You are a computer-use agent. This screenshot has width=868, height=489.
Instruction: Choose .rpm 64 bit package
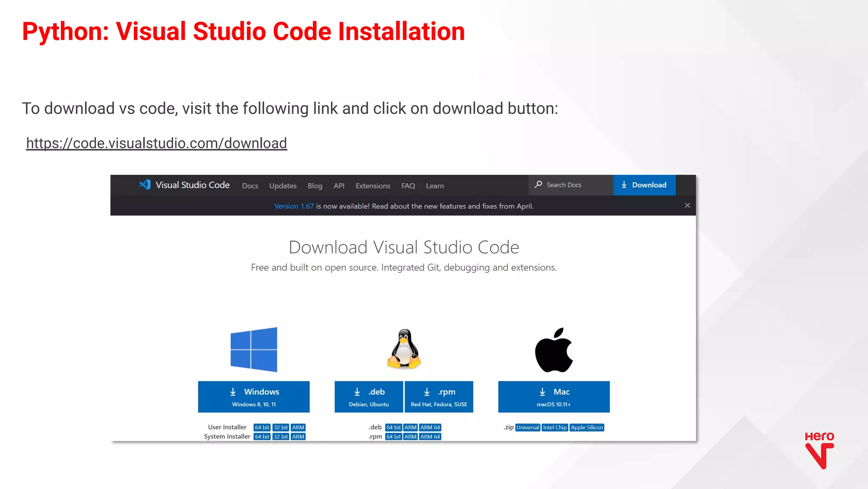coord(394,436)
